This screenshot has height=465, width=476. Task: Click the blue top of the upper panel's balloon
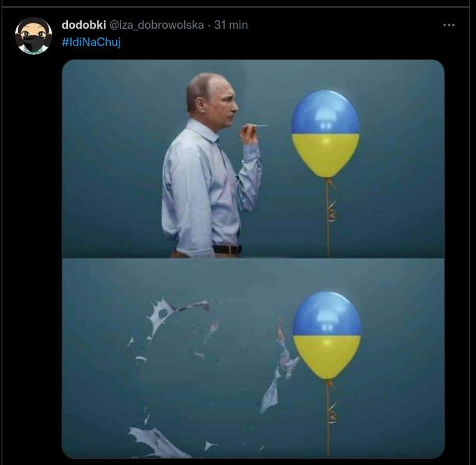click(x=325, y=112)
